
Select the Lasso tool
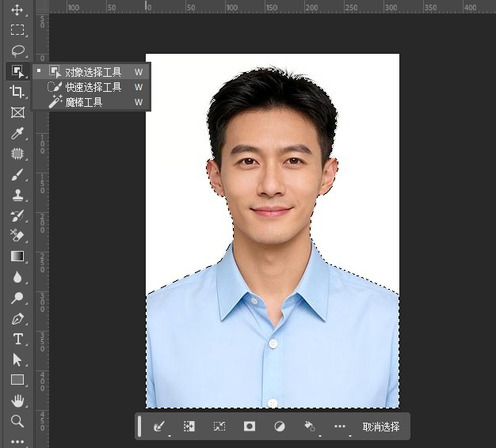17,51
